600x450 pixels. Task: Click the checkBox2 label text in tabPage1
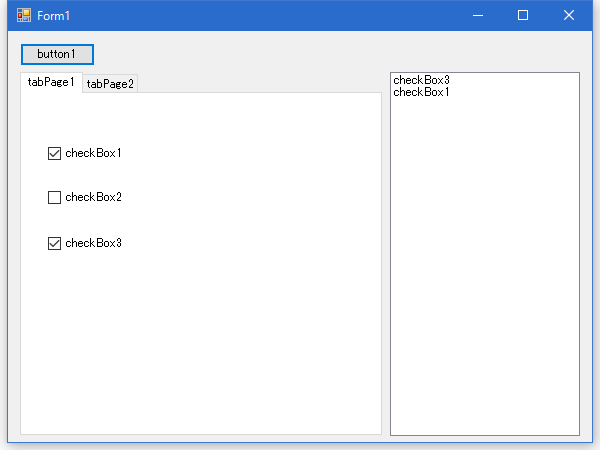(93, 197)
